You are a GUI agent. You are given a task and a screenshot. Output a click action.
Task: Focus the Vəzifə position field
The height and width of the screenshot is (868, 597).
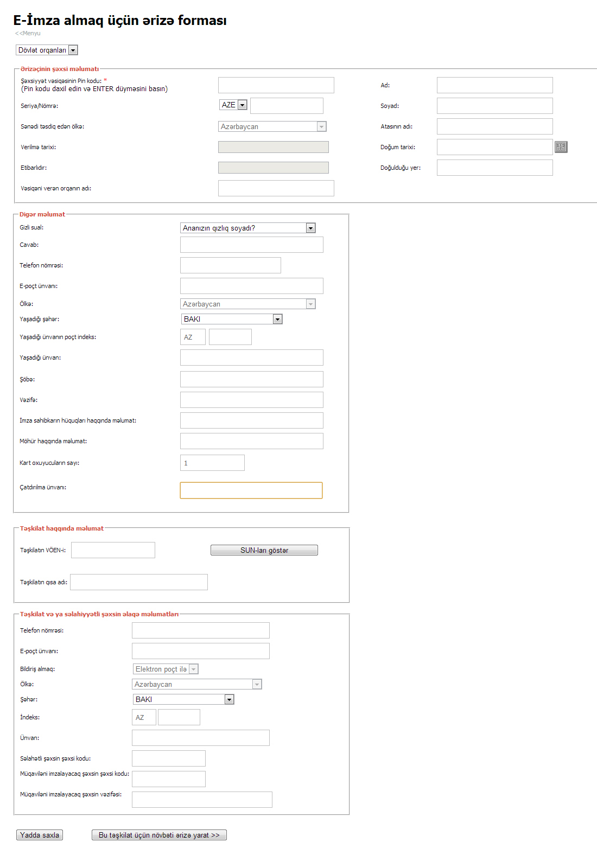(252, 400)
